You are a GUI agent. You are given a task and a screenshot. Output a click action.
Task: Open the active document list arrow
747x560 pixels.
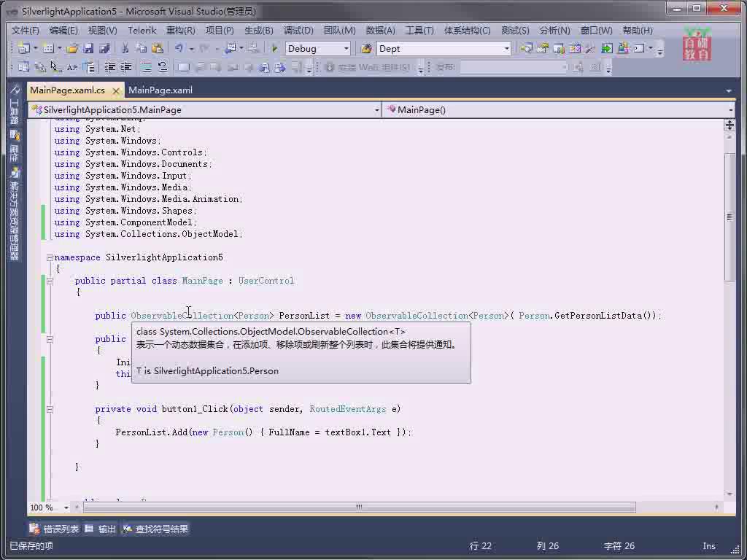(729, 90)
